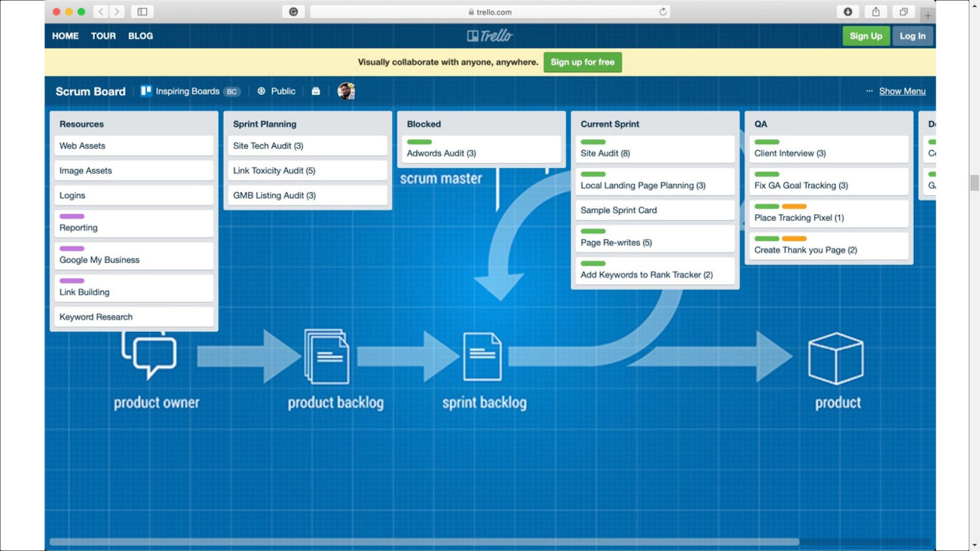Open the Link Toxicity Audit (5) card
980x551 pixels.
(307, 171)
